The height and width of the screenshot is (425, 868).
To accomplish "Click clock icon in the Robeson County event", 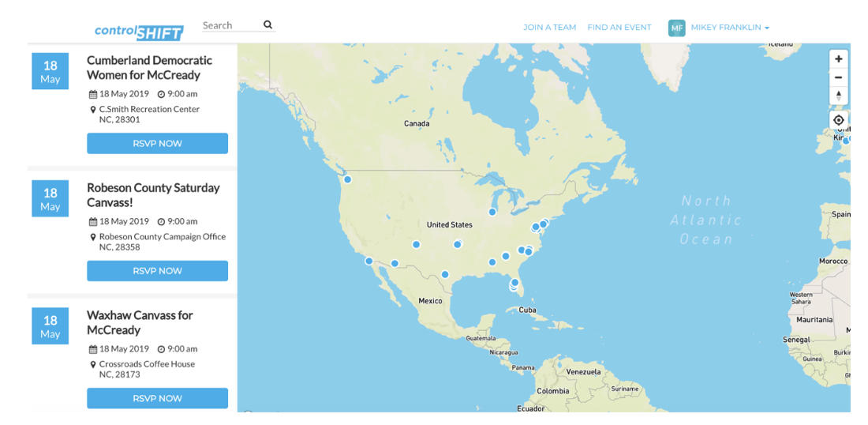I will coord(161,222).
